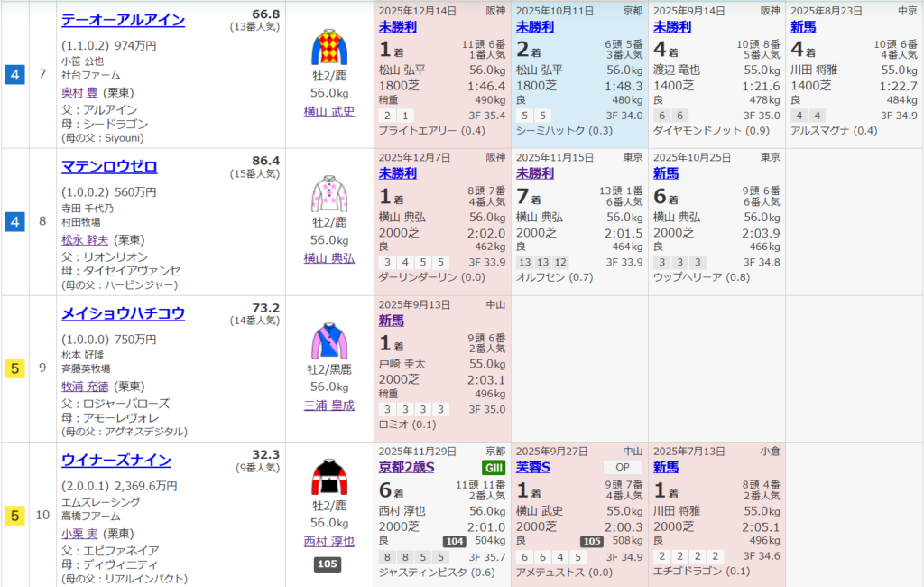
Task: Click the pink and blue silks for メイショウハチコウ
Action: [x=329, y=341]
